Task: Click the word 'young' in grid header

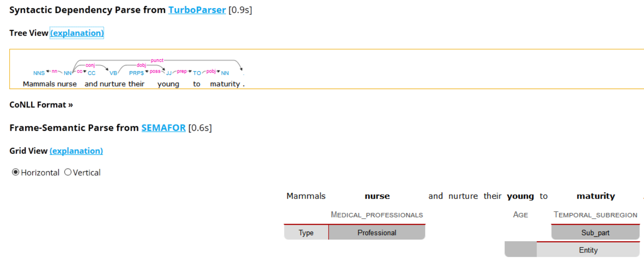Action: click(520, 196)
